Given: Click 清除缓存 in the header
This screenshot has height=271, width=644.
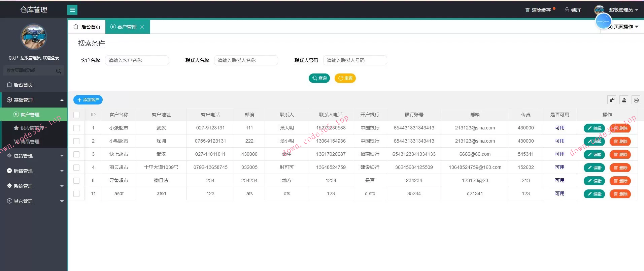Looking at the screenshot, I should click(541, 10).
